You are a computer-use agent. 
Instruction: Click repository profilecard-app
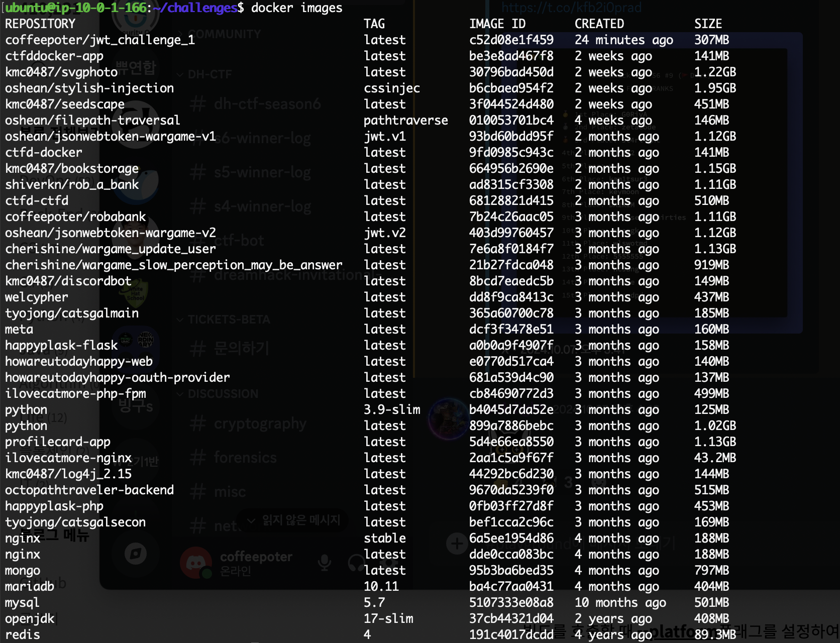click(58, 442)
